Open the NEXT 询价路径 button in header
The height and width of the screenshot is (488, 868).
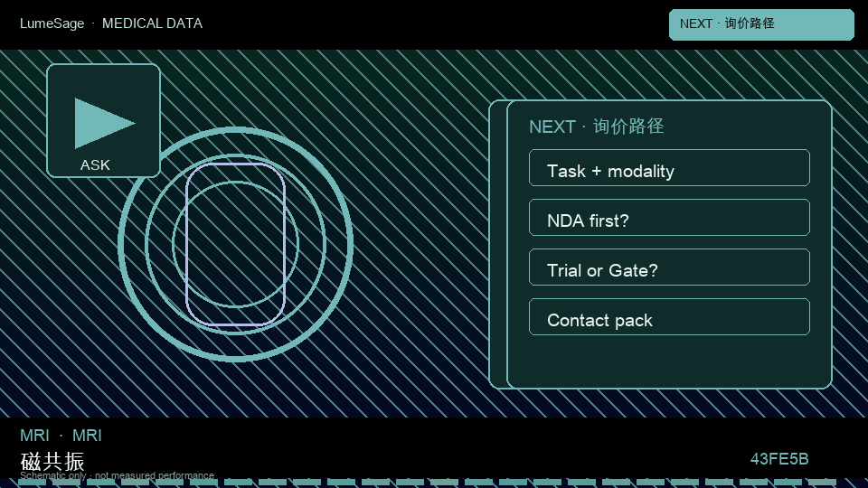tap(761, 24)
